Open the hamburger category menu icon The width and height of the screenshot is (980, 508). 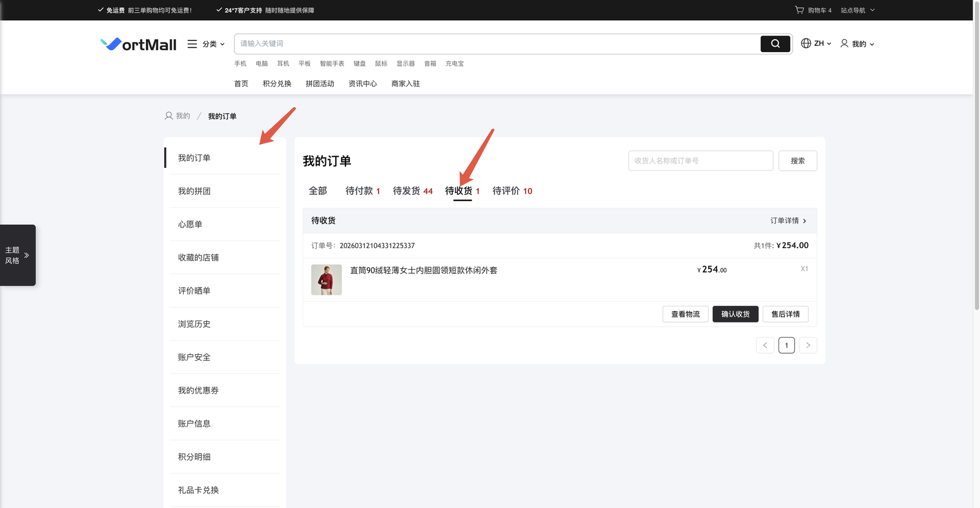192,44
